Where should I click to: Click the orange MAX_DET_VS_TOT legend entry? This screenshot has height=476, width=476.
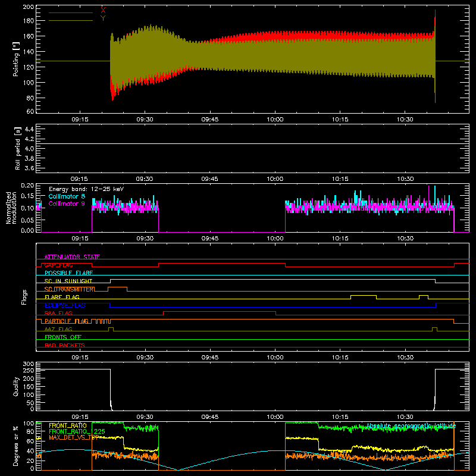(x=74, y=437)
